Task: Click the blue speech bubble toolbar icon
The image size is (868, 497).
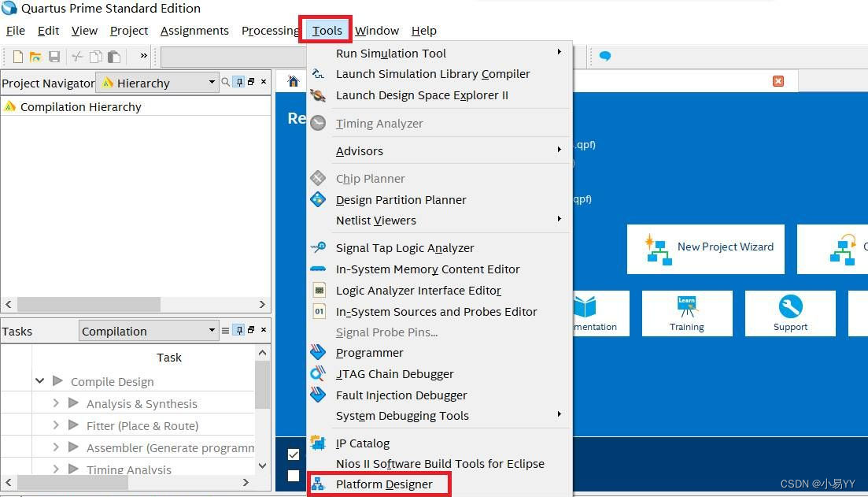Action: (x=605, y=56)
